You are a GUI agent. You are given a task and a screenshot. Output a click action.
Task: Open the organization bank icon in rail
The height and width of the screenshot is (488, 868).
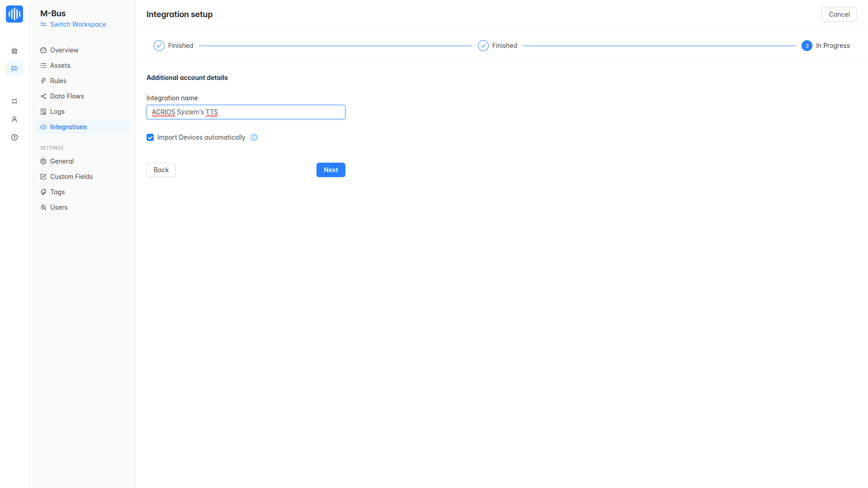[14, 51]
